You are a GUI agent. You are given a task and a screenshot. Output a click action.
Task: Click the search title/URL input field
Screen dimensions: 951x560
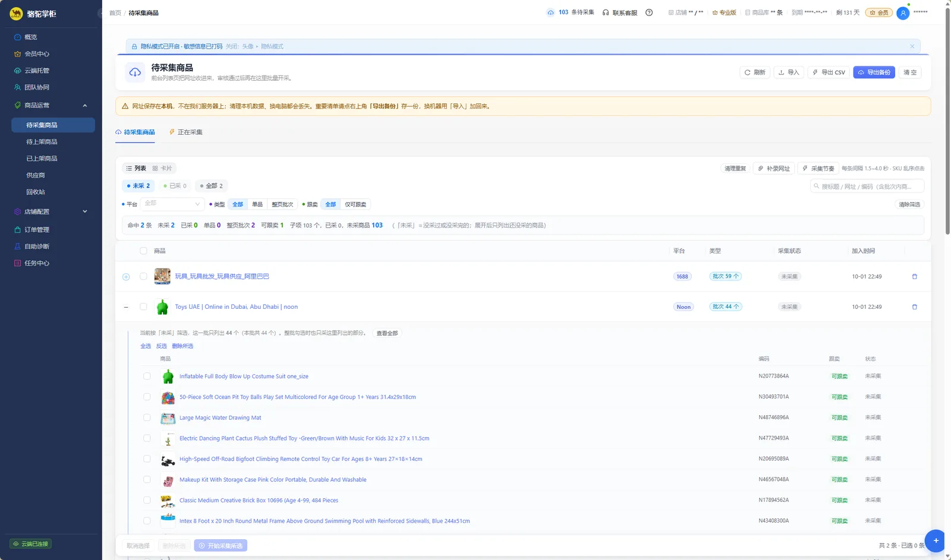(867, 186)
